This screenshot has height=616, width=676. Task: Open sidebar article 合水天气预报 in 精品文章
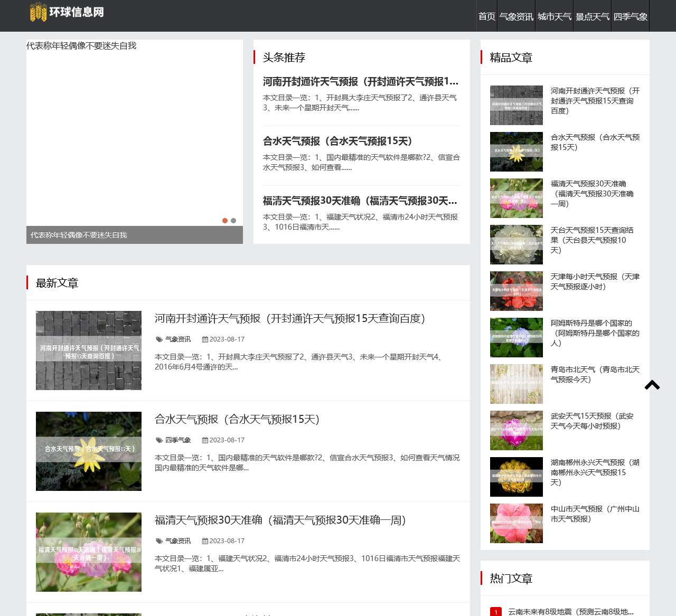(595, 142)
